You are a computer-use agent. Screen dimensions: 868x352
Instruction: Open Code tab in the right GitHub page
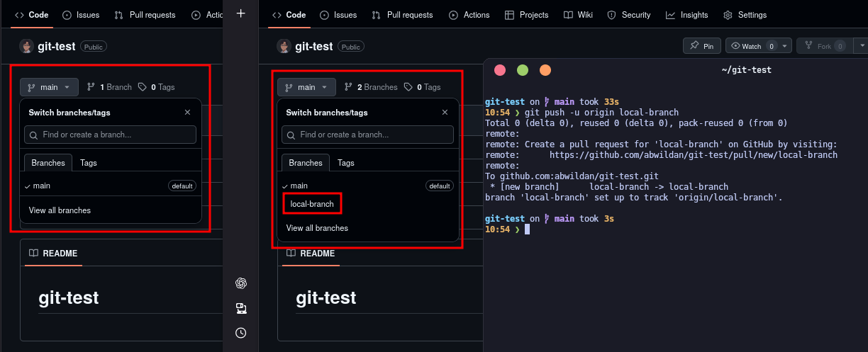point(289,15)
